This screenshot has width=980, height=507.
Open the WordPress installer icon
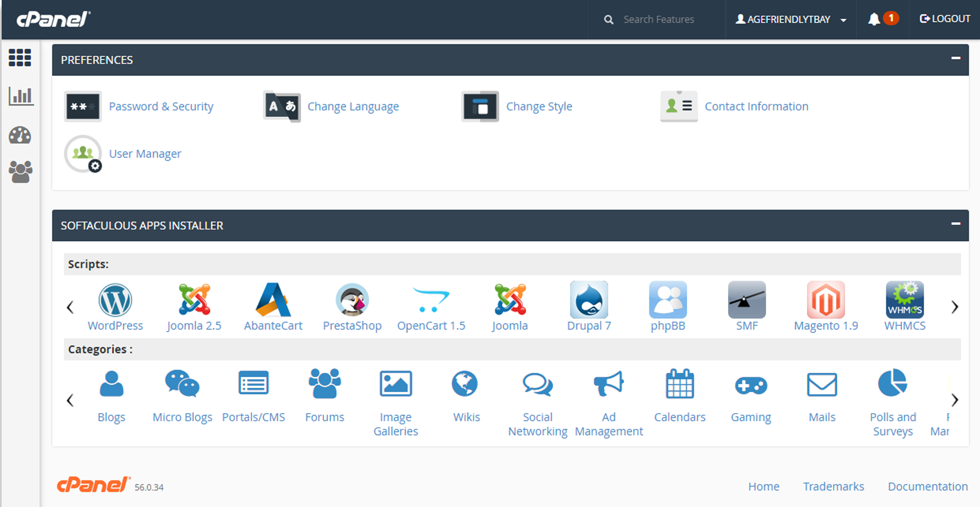coord(115,301)
